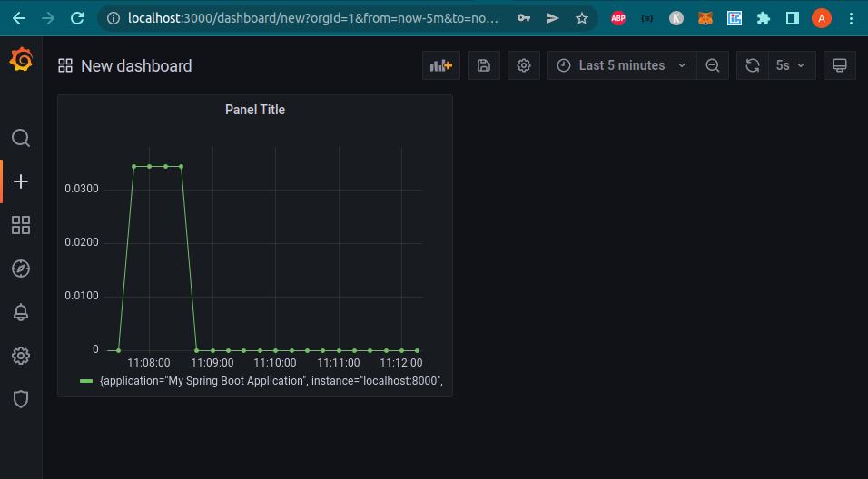Open the Alerting bell icon
The height and width of the screenshot is (479, 868).
21,312
